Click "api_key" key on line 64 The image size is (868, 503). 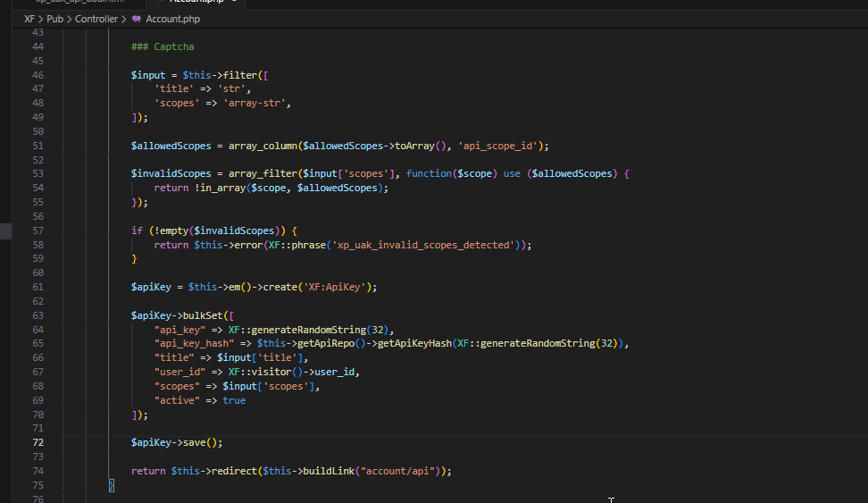click(x=179, y=331)
